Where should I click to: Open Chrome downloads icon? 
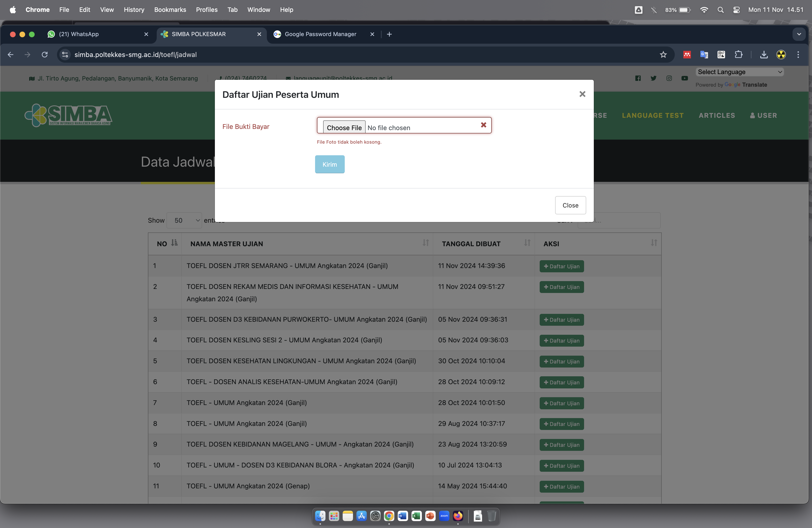764,55
